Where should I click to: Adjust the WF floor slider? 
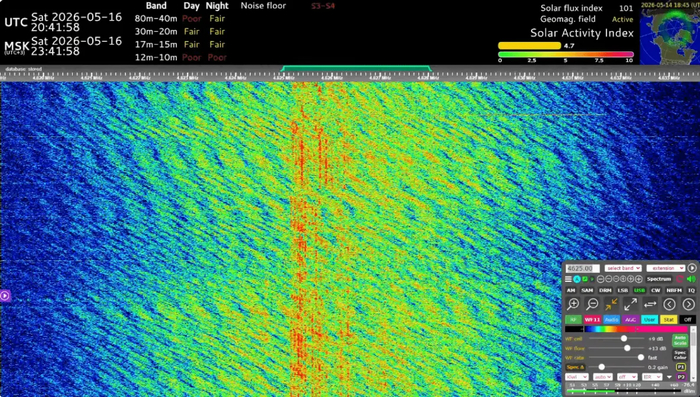617,348
